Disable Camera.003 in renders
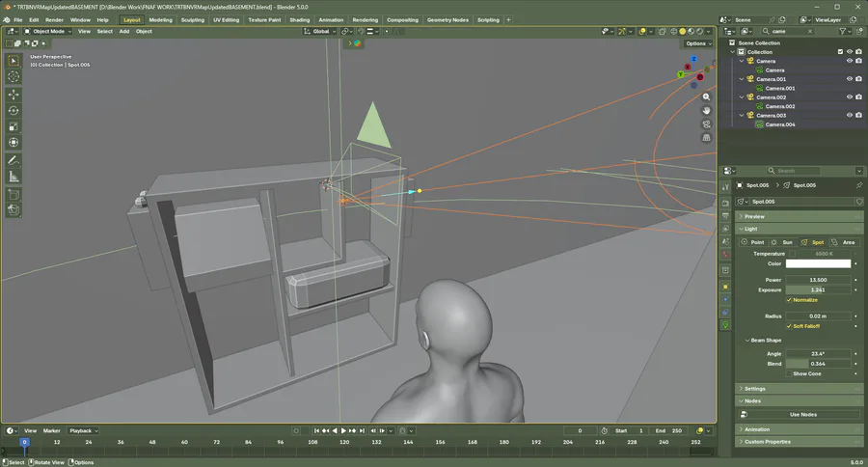The width and height of the screenshot is (868, 467). coord(858,115)
